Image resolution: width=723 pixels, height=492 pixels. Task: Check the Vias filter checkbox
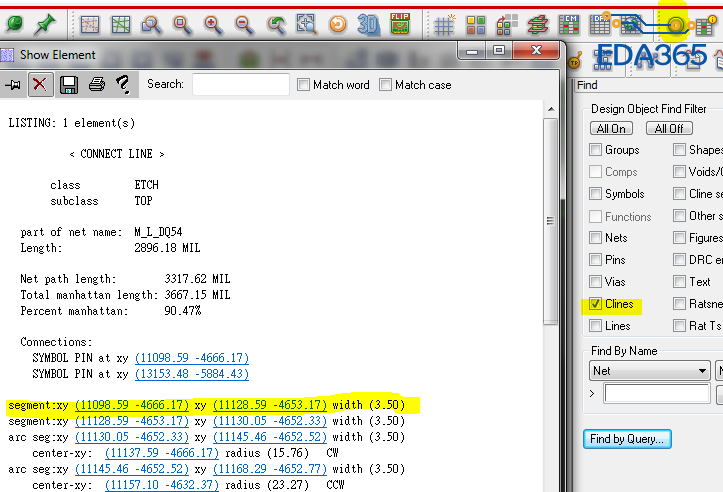click(595, 281)
